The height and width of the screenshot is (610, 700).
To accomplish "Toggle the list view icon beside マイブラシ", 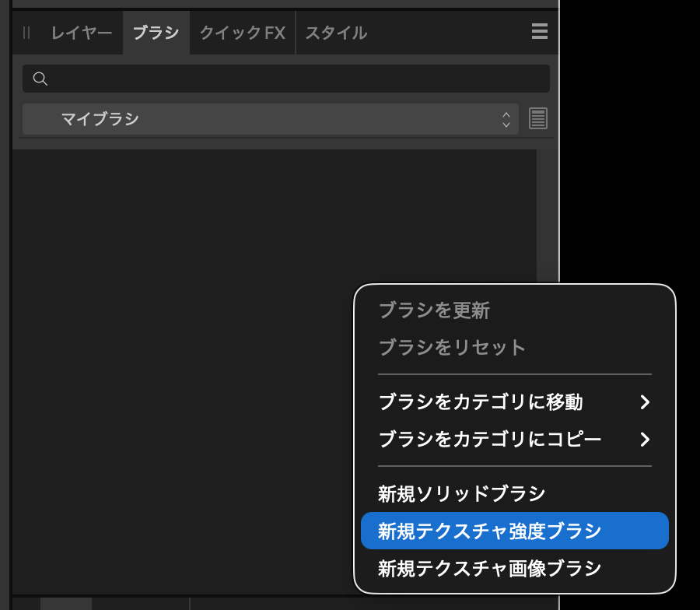I will pos(537,119).
